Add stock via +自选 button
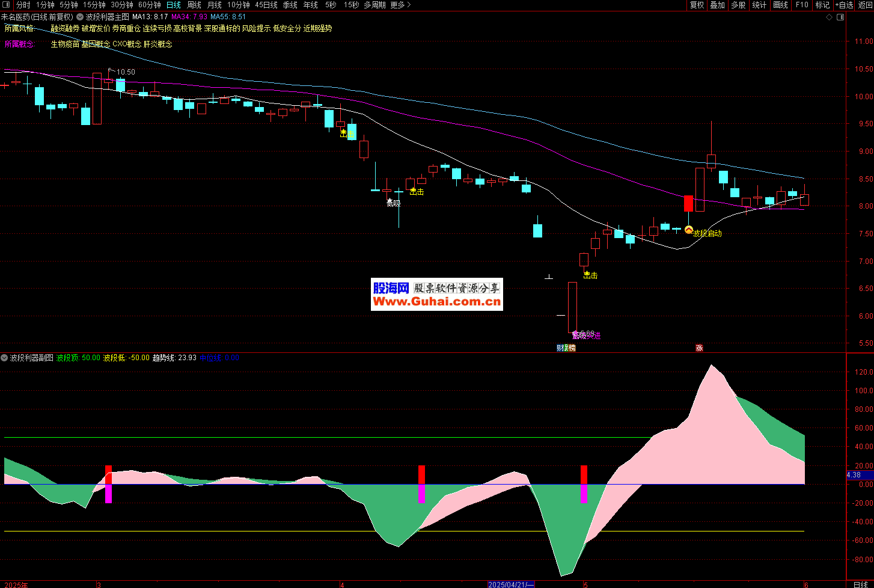Screen dimensions: 874x588 point(843,5)
